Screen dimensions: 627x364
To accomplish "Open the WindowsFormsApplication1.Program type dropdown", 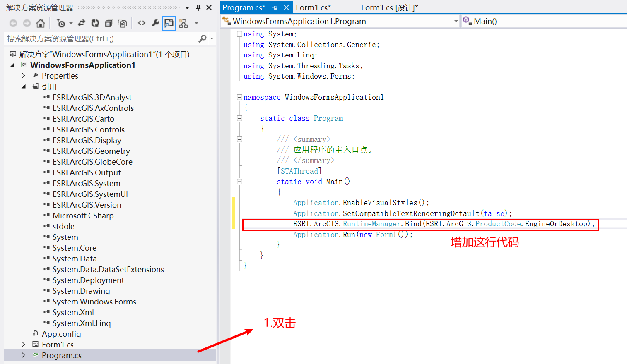I will (x=456, y=21).
